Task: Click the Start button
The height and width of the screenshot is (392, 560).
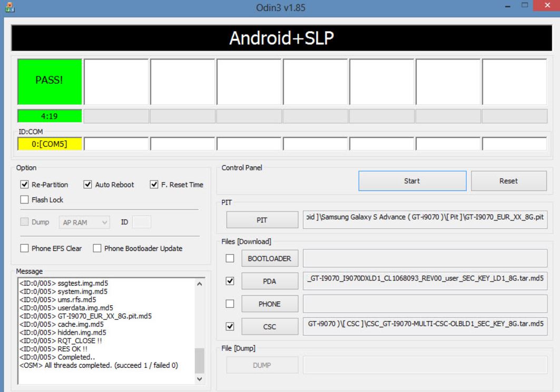Action: pos(412,181)
